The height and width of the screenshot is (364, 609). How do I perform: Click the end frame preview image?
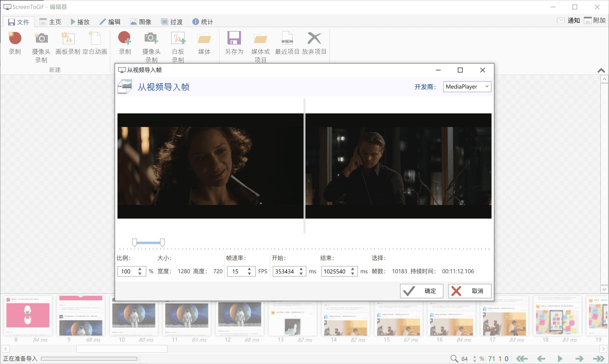pos(398,166)
